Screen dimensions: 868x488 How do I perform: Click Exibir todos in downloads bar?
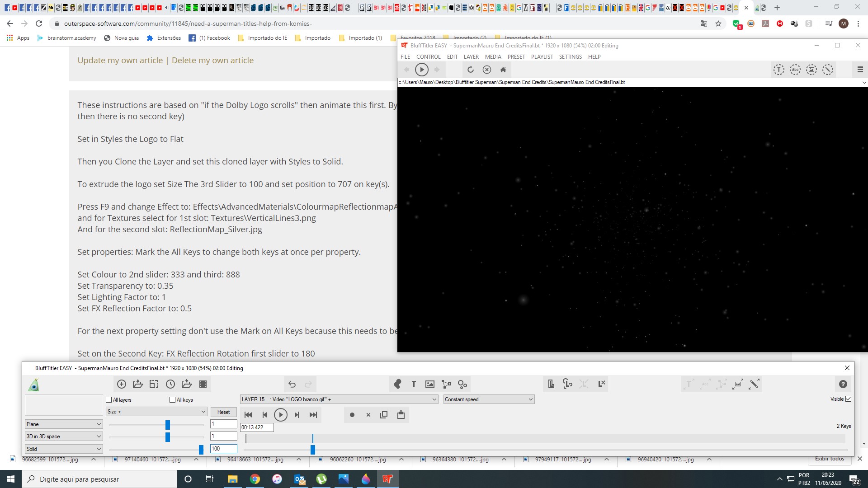point(830,459)
